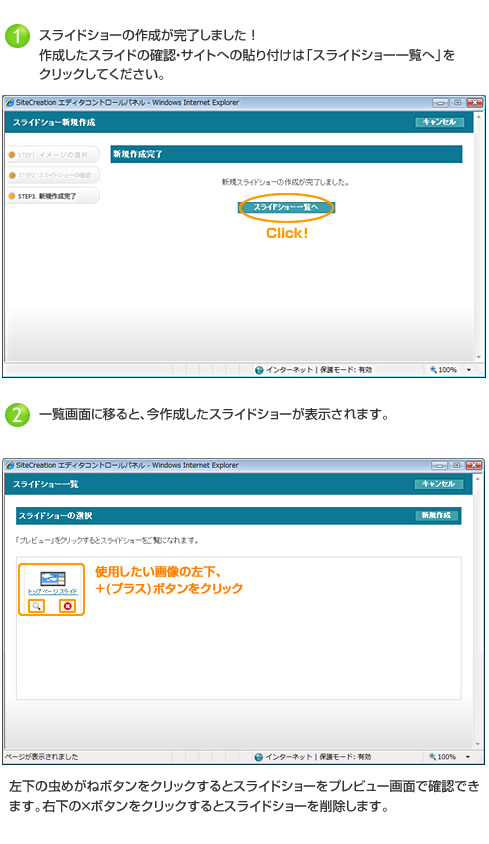Select STEP2 スライドショーの確認 step tab
Image resolution: width=489 pixels, height=844 pixels.
tap(52, 175)
